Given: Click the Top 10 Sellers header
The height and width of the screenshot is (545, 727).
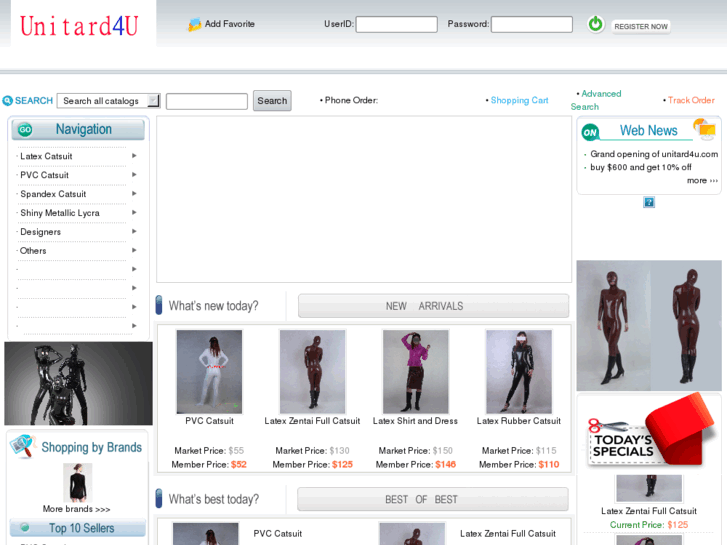Looking at the screenshot, I should click(78, 528).
